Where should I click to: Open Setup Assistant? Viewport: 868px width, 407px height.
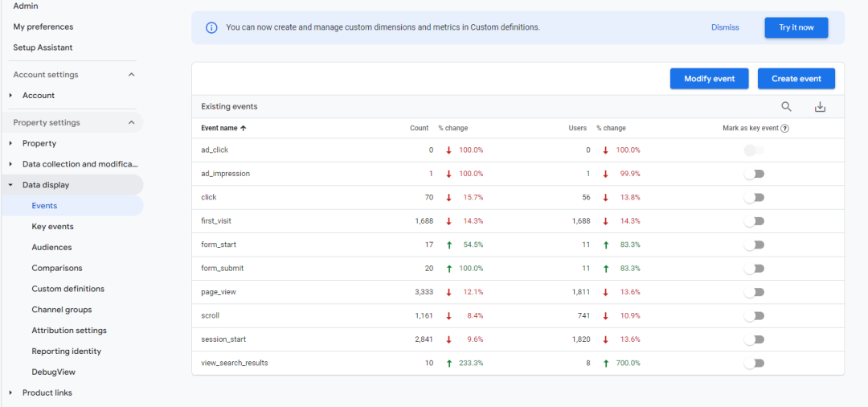point(43,47)
